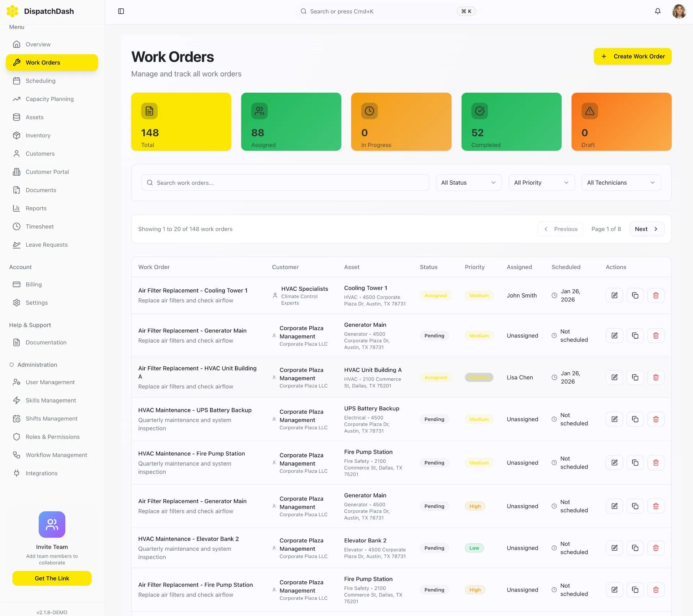
Task: Click 'Lisa Chen' in Assigned column
Action: click(x=520, y=377)
